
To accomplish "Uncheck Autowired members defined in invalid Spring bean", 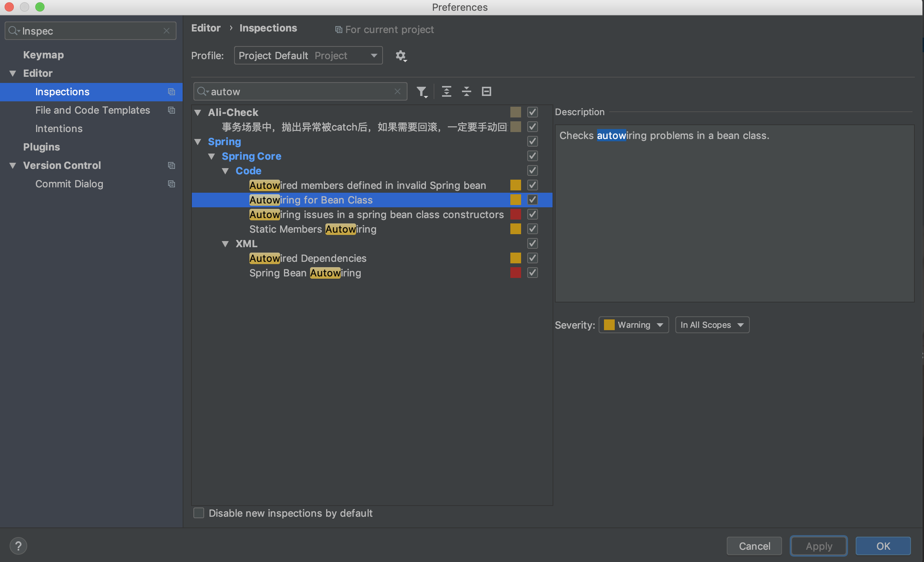I will point(532,185).
